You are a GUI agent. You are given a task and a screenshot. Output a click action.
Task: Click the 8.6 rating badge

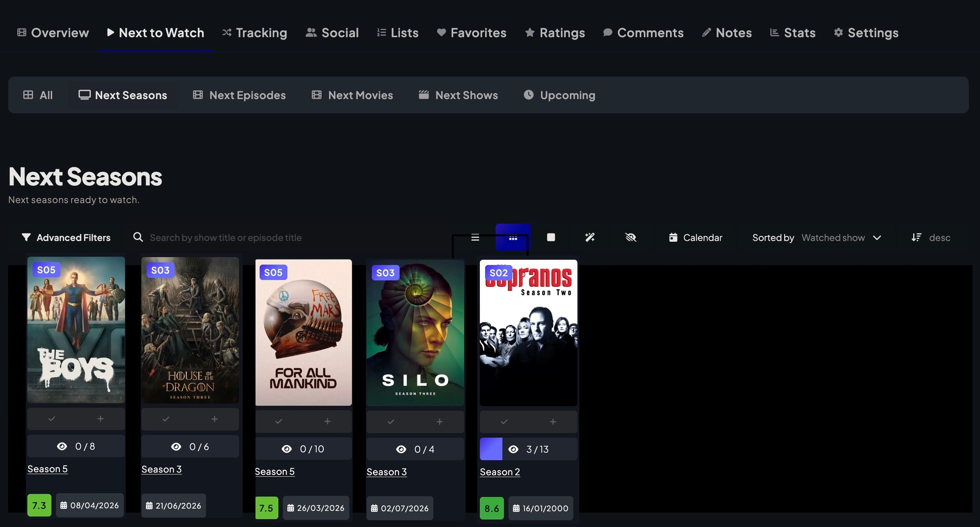tap(492, 508)
